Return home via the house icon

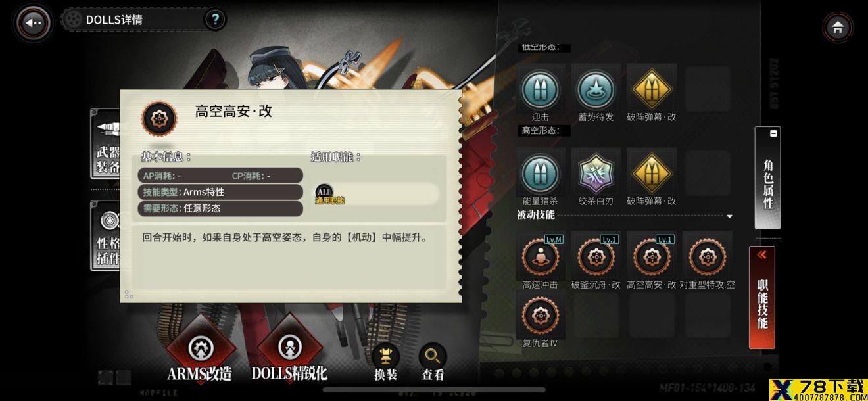(837, 28)
